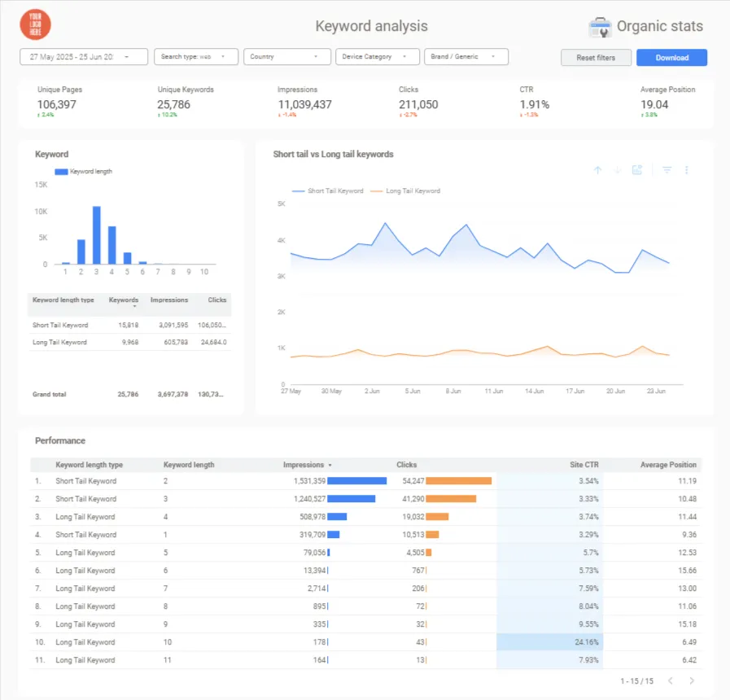
Task: Open the Search type: web dropdown
Action: click(196, 57)
